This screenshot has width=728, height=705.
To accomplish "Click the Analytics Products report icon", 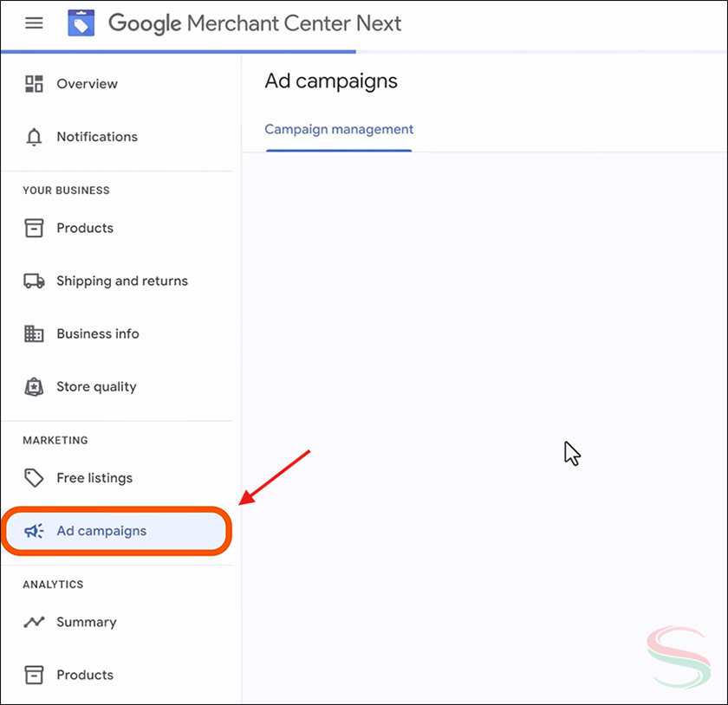I will (x=33, y=675).
